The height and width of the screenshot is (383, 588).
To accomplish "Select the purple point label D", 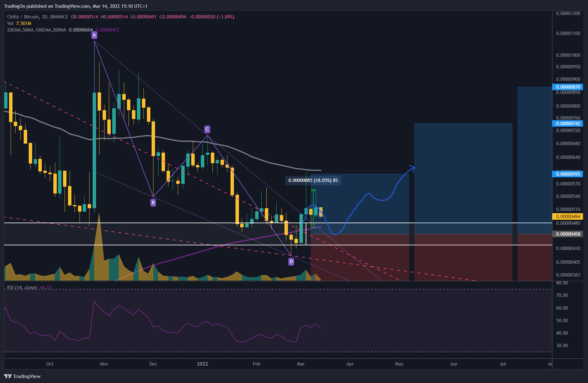I will pos(291,262).
